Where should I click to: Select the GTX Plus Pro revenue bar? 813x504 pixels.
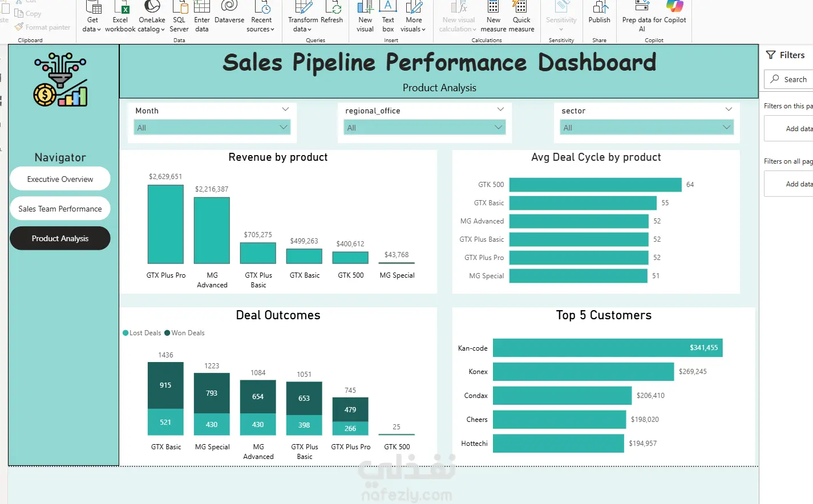point(165,224)
